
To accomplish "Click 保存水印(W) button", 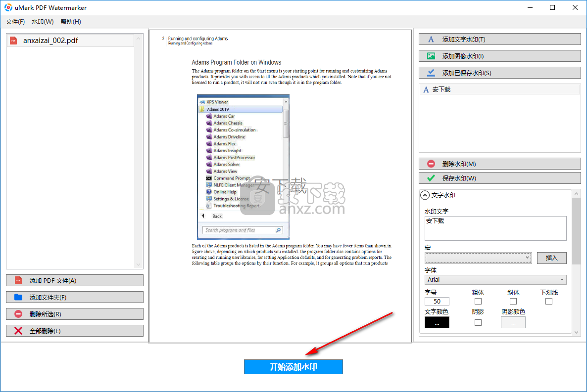I will [500, 178].
